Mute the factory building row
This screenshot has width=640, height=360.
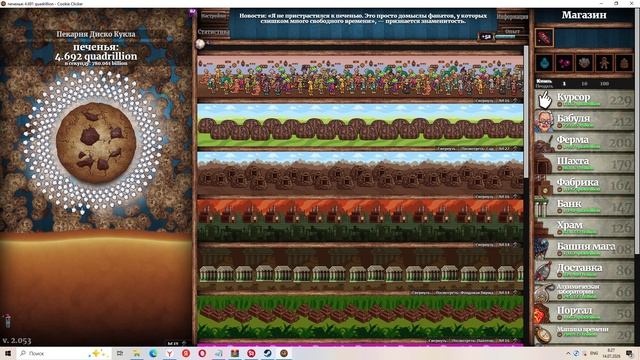click(485, 245)
